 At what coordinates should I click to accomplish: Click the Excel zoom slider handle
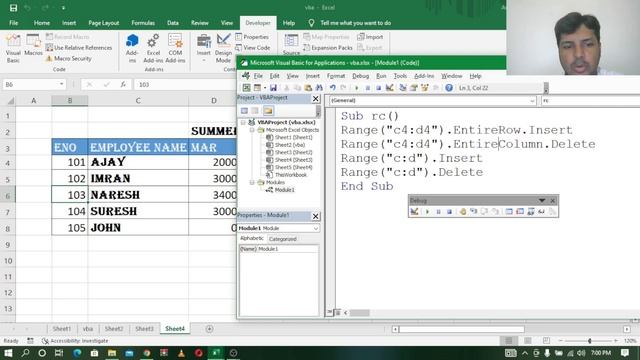pos(589,341)
